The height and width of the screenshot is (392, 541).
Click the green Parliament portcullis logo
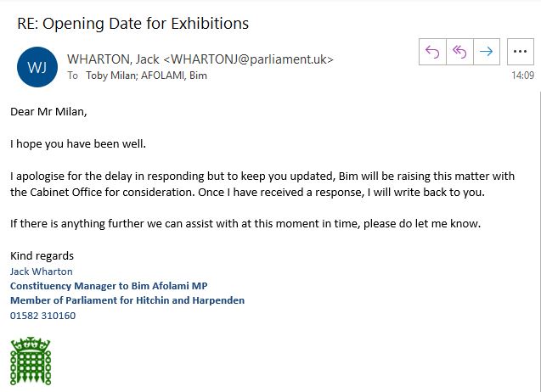coord(31,361)
